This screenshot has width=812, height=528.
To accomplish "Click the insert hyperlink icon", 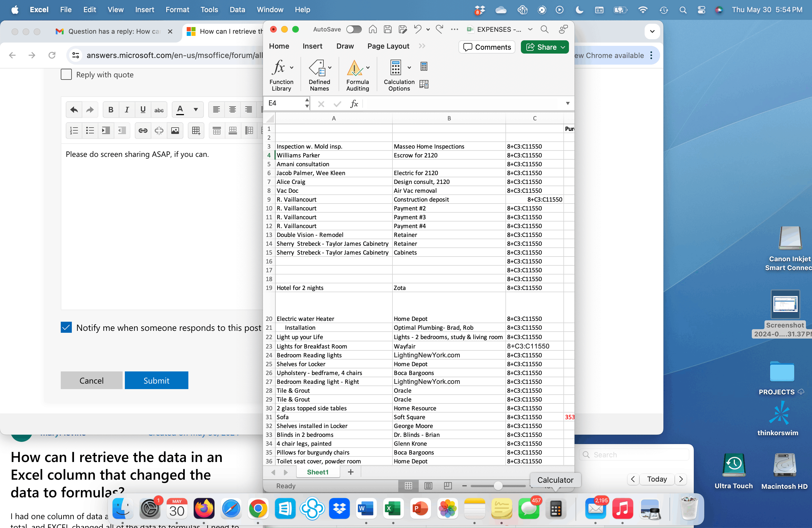I will (143, 131).
